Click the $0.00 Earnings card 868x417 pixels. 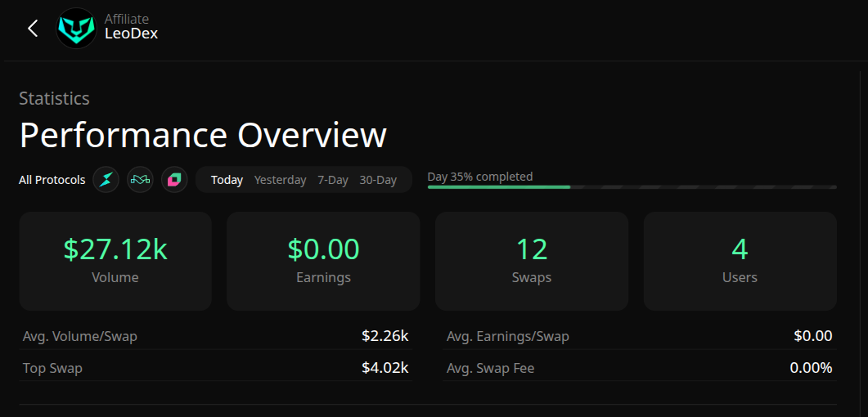coord(323,261)
